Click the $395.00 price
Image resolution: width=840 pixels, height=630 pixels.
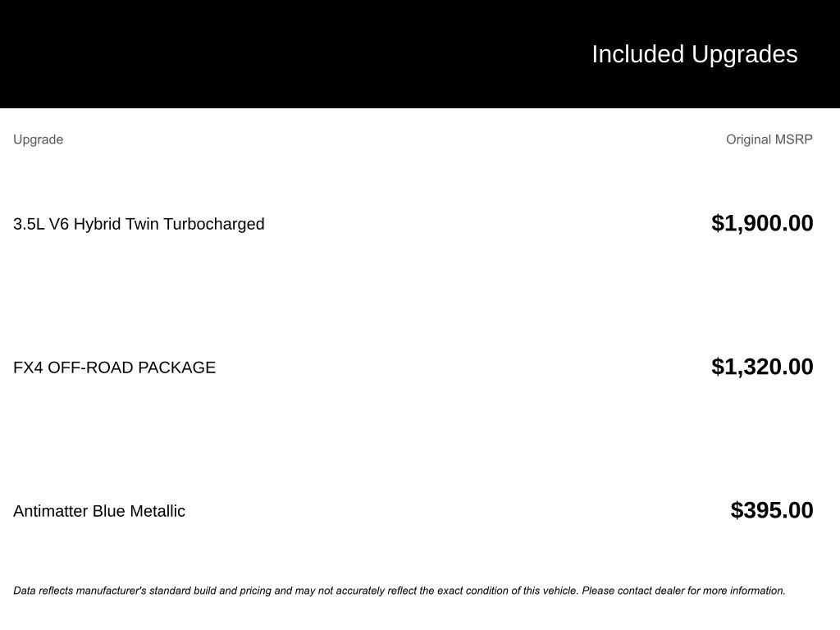click(772, 510)
